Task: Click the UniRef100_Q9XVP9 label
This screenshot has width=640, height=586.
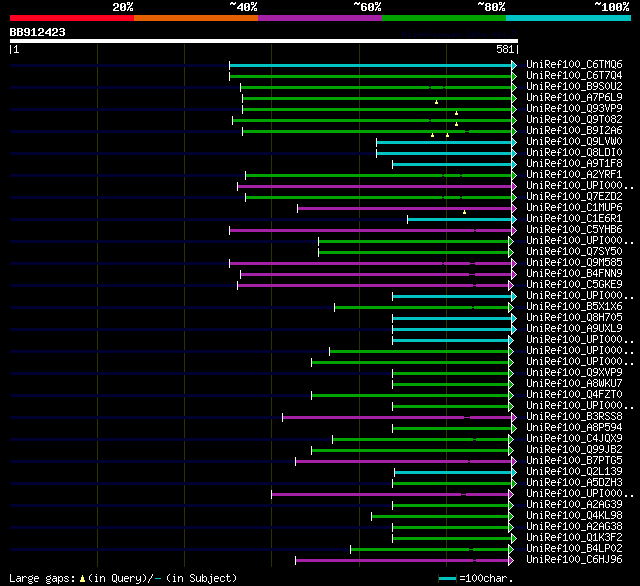Action: pyautogui.click(x=574, y=373)
